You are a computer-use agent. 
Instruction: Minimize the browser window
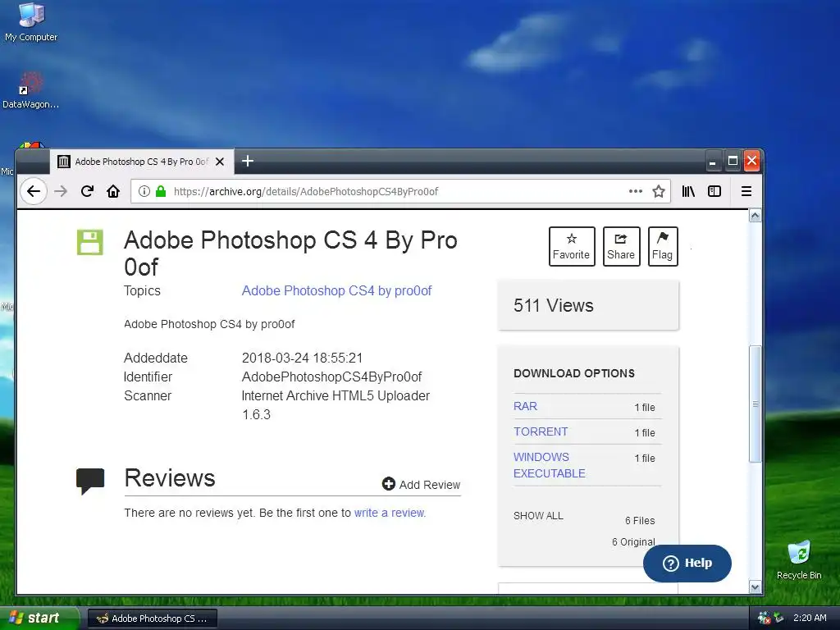click(x=713, y=162)
